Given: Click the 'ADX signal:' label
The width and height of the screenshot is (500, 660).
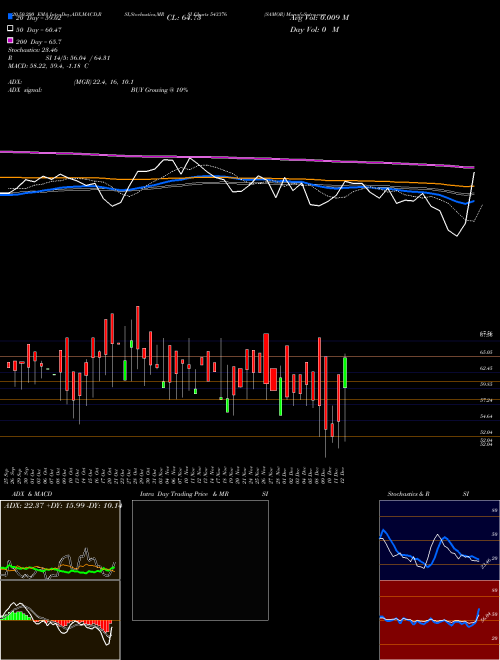Looking at the screenshot, I should [x=24, y=90].
